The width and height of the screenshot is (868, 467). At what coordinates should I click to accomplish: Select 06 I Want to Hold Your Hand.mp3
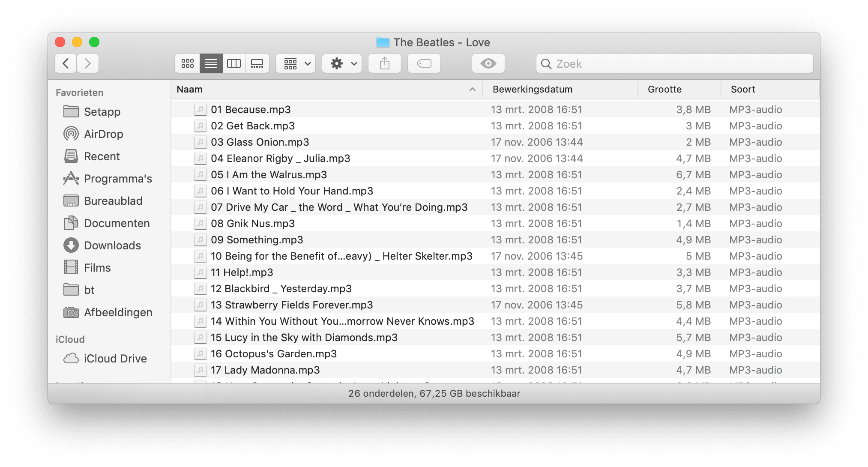[495, 191]
